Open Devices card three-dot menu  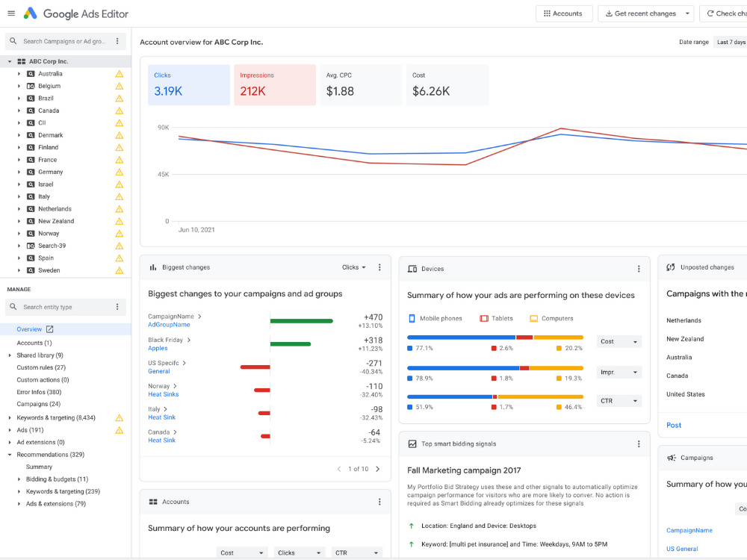[639, 269]
